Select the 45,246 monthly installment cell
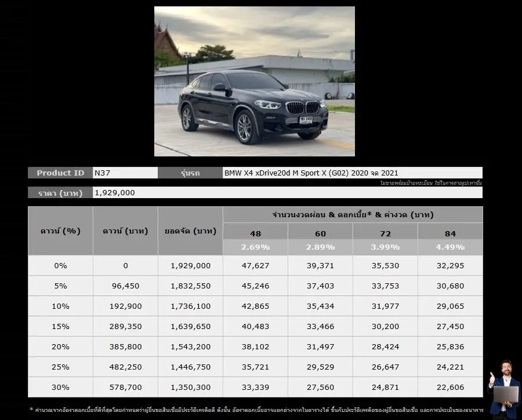 (255, 286)
